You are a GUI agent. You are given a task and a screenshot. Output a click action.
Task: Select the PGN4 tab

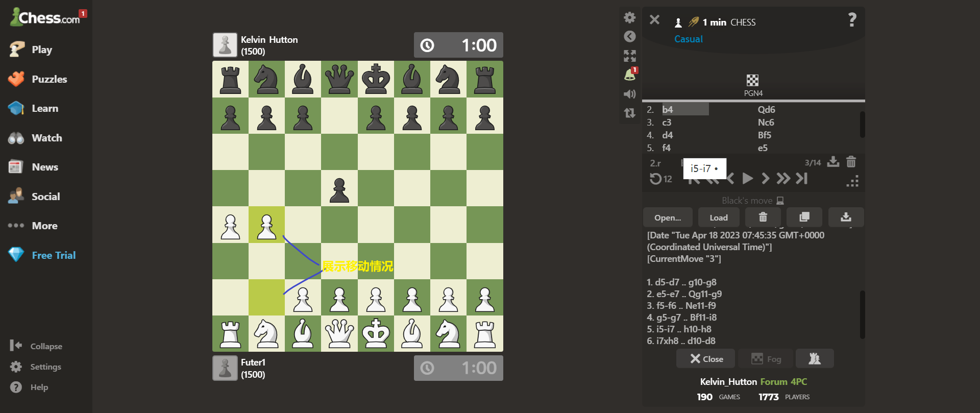(753, 86)
